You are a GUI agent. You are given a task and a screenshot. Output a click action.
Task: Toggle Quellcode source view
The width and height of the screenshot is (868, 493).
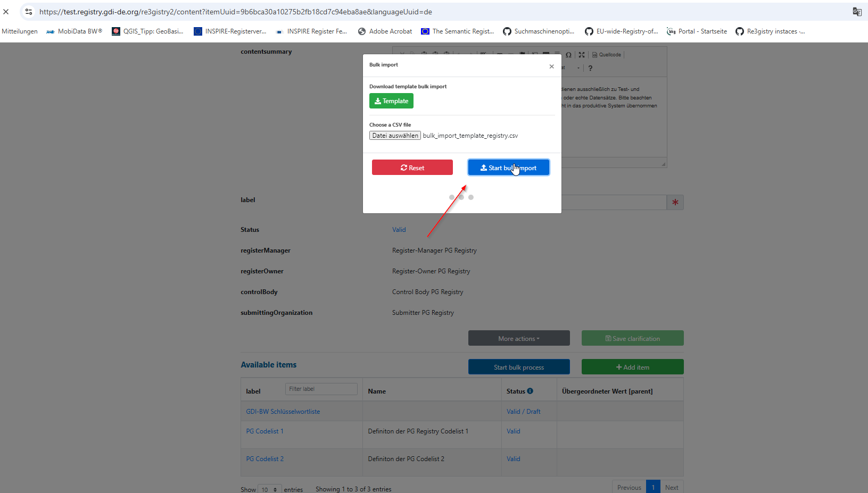pyautogui.click(x=607, y=55)
